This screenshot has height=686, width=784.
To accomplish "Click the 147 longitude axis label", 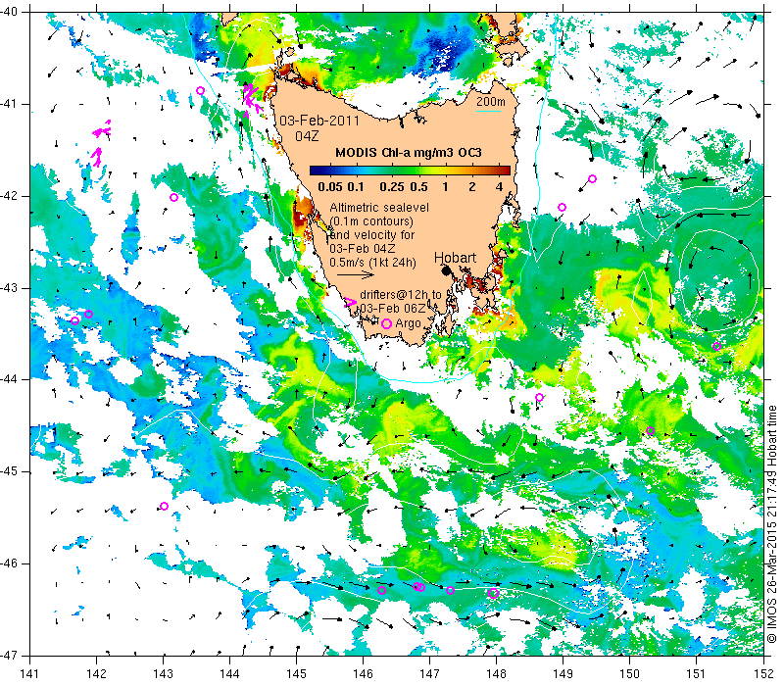I will pyautogui.click(x=429, y=674).
